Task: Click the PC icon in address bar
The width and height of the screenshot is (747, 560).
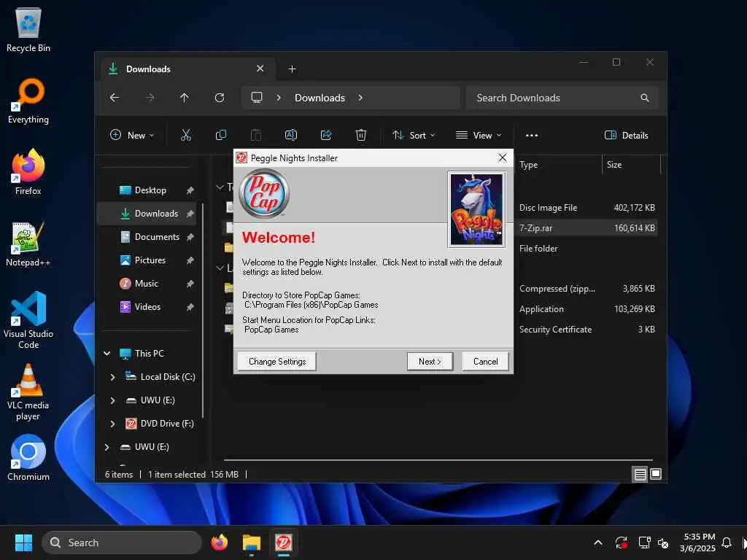Action: (257, 98)
